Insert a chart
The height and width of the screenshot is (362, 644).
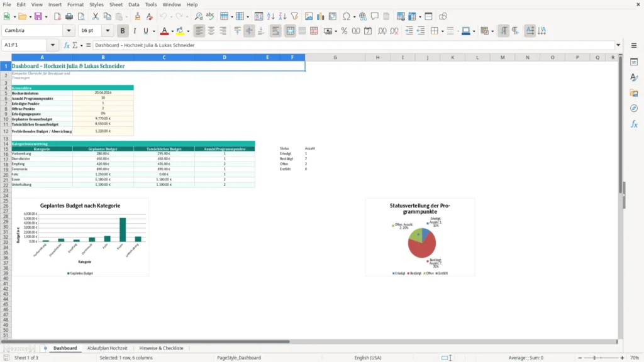pyautogui.click(x=320, y=16)
